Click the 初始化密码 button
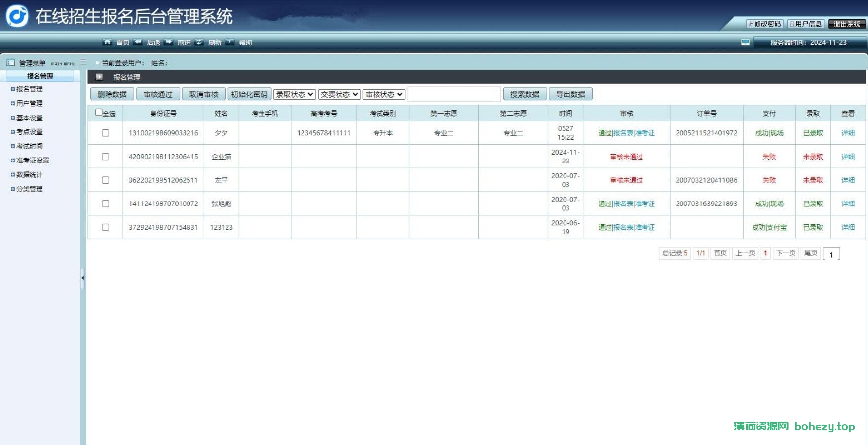The height and width of the screenshot is (445, 868). coord(250,94)
